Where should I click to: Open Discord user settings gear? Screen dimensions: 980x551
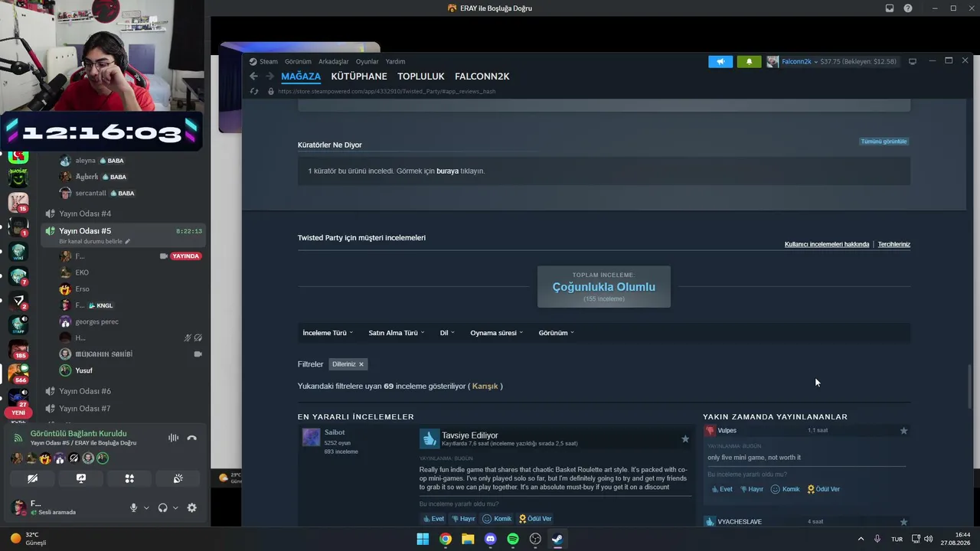(191, 507)
